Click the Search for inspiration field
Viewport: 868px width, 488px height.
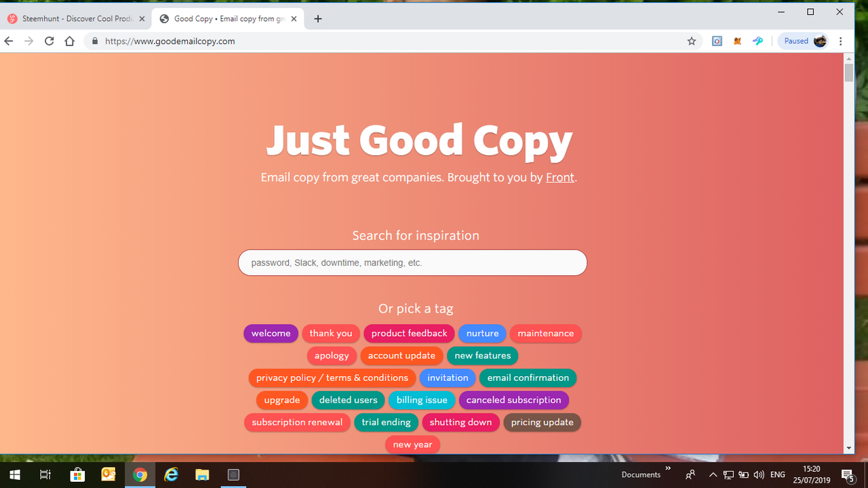click(412, 263)
